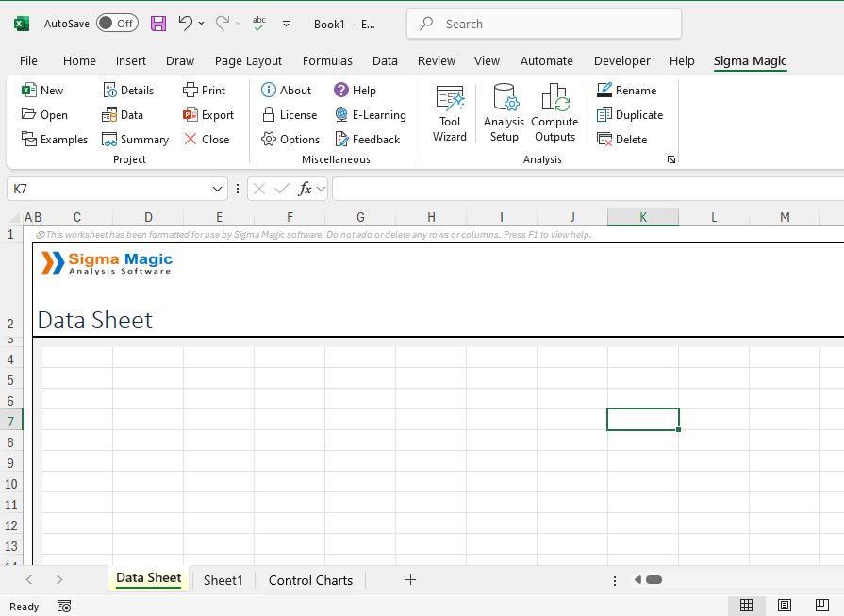Image resolution: width=844 pixels, height=616 pixels.
Task: Click the Export project icon
Action: pos(190,115)
